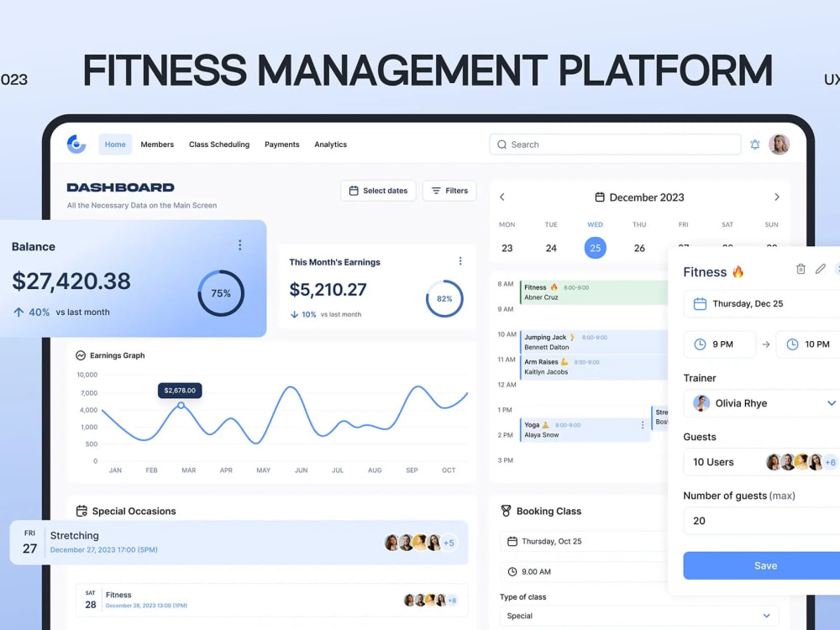The image size is (840, 630).
Task: Edit Fitness event with pencil icon
Action: click(820, 269)
